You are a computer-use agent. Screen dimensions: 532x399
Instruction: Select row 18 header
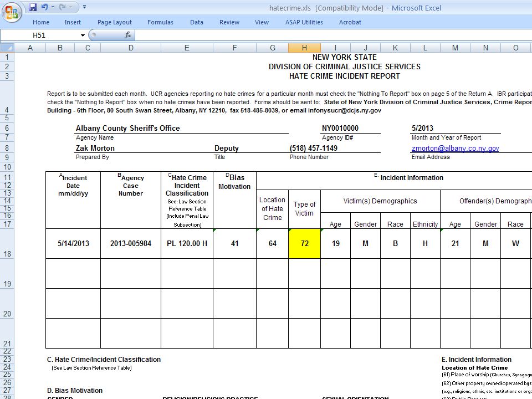click(7, 244)
